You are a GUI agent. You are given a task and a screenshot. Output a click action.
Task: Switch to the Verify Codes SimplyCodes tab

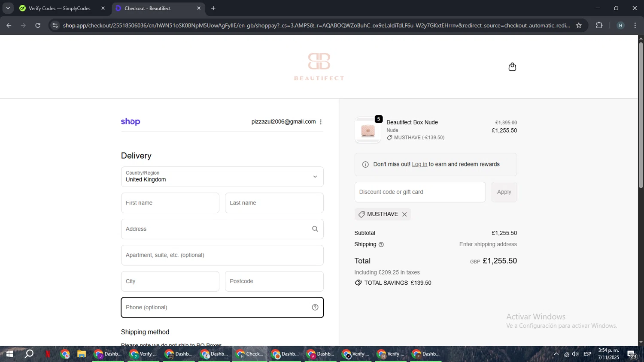[59, 8]
